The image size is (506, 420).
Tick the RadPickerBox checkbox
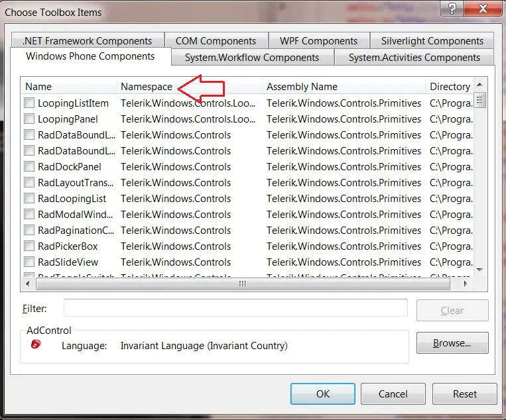coord(29,246)
